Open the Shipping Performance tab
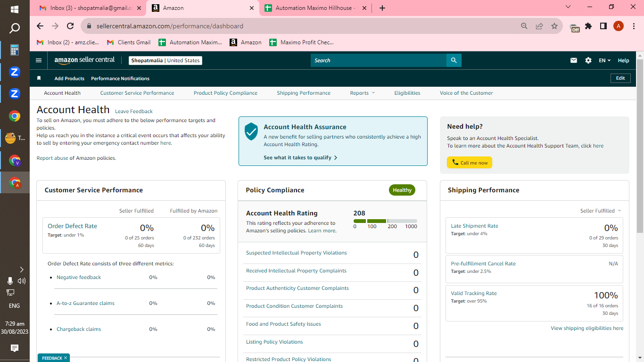Viewport: 644px width, 362px height. click(x=304, y=93)
